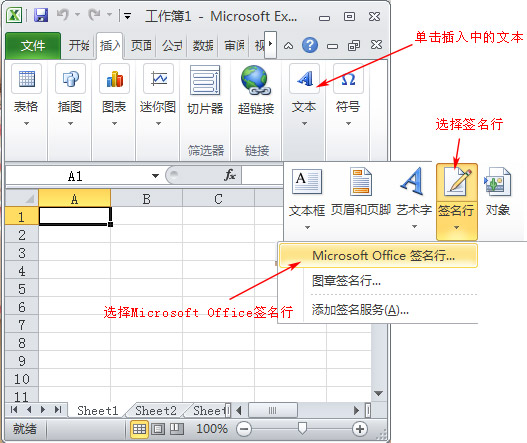Switch to the Sheet2 tab
The width and height of the screenshot is (527, 443).
[156, 410]
